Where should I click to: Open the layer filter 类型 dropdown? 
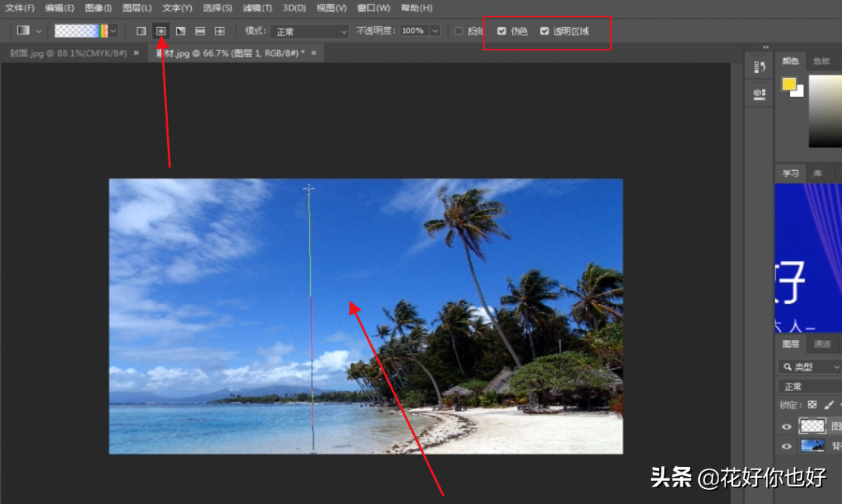(x=810, y=366)
